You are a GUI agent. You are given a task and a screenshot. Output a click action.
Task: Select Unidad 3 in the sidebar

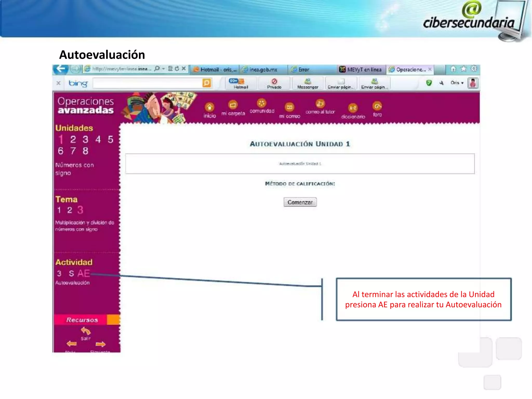click(85, 139)
